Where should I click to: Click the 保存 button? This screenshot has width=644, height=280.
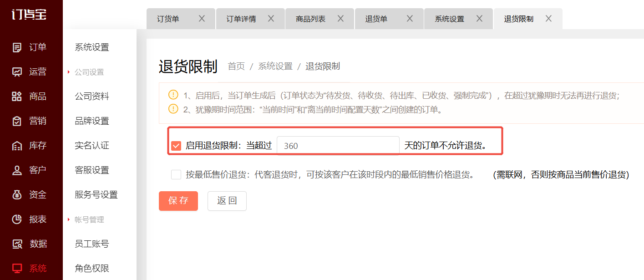point(178,201)
